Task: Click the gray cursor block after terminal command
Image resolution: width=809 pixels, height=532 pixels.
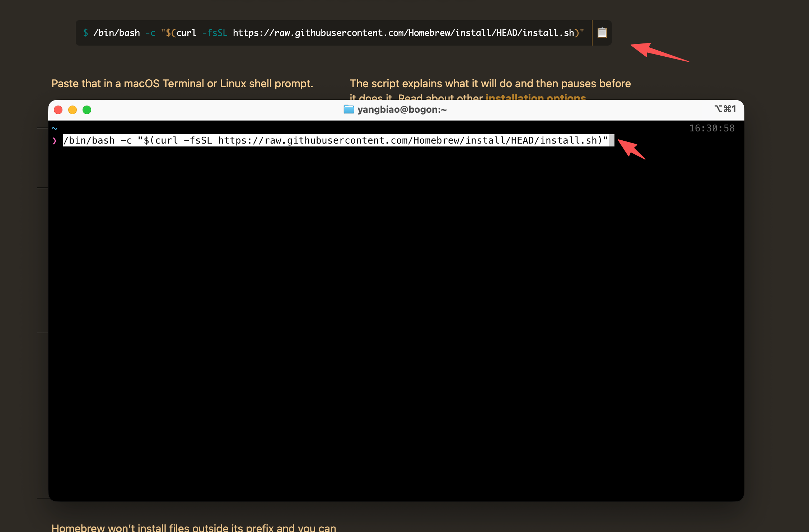Action: tap(612, 140)
